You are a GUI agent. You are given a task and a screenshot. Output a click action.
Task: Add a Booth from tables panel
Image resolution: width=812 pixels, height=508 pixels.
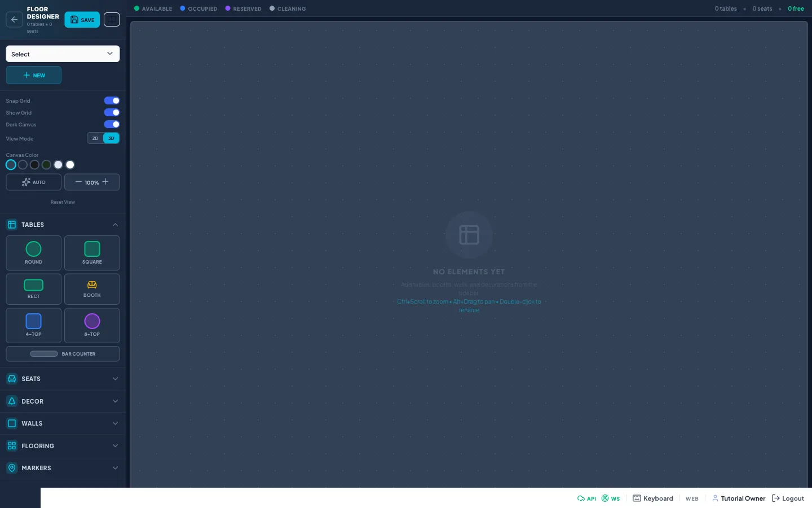point(92,289)
